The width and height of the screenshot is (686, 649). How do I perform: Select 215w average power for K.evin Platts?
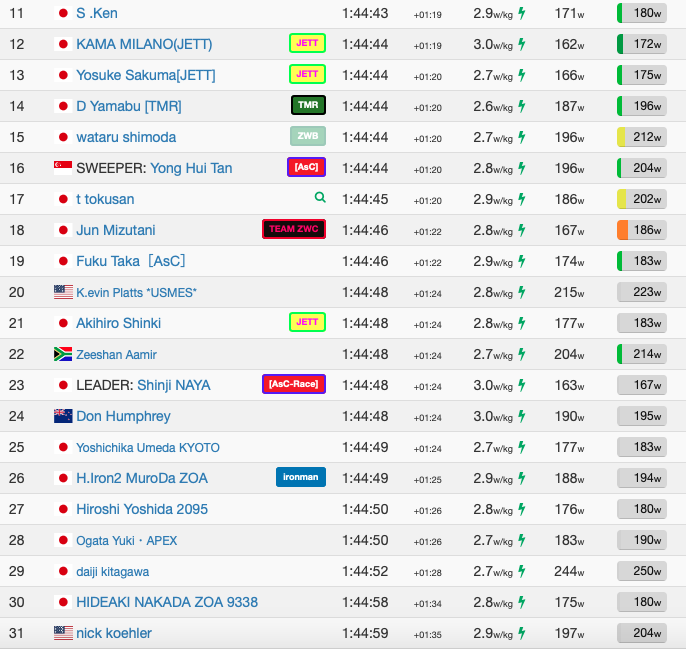coord(569,292)
